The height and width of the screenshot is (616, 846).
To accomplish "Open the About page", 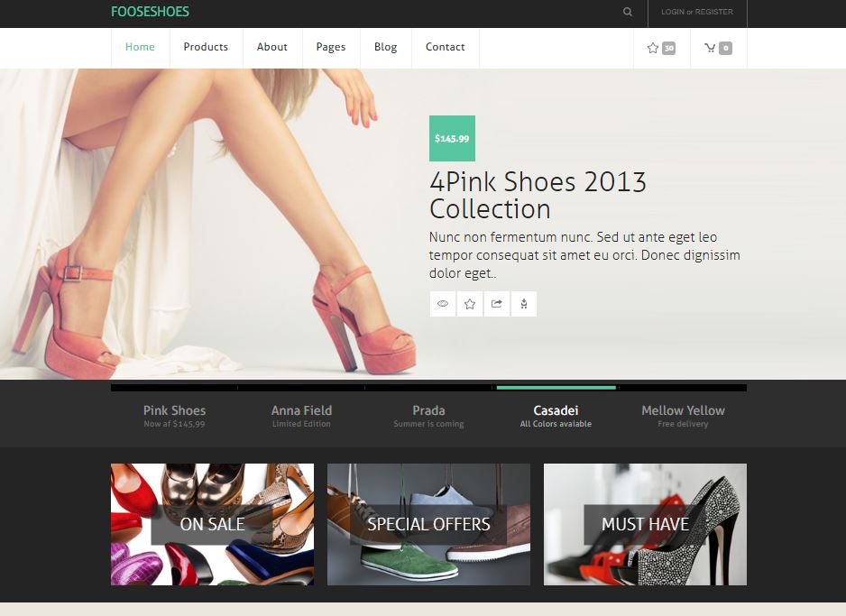I will click(x=272, y=48).
